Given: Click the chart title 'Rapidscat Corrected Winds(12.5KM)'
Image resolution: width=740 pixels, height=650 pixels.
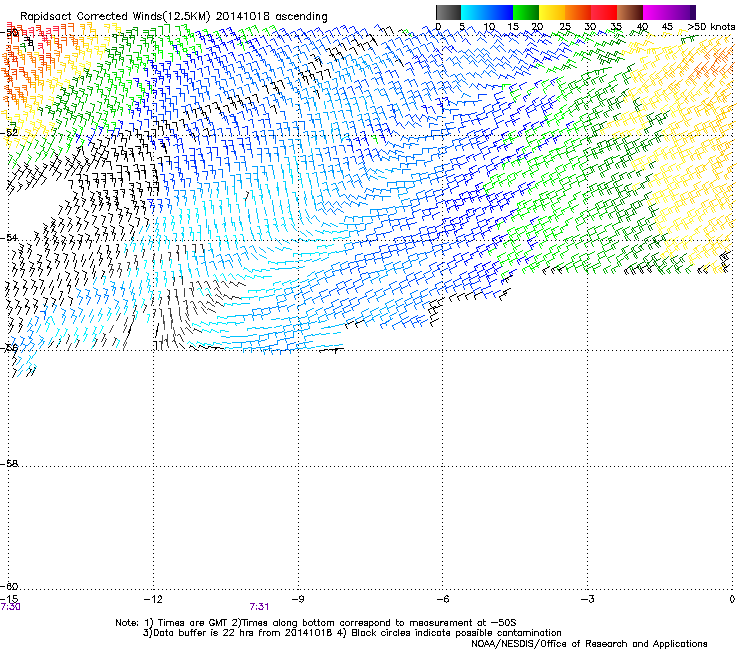Looking at the screenshot, I should point(115,16).
